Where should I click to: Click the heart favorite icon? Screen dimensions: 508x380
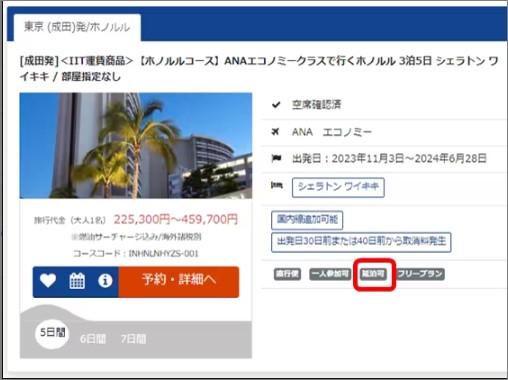point(48,280)
